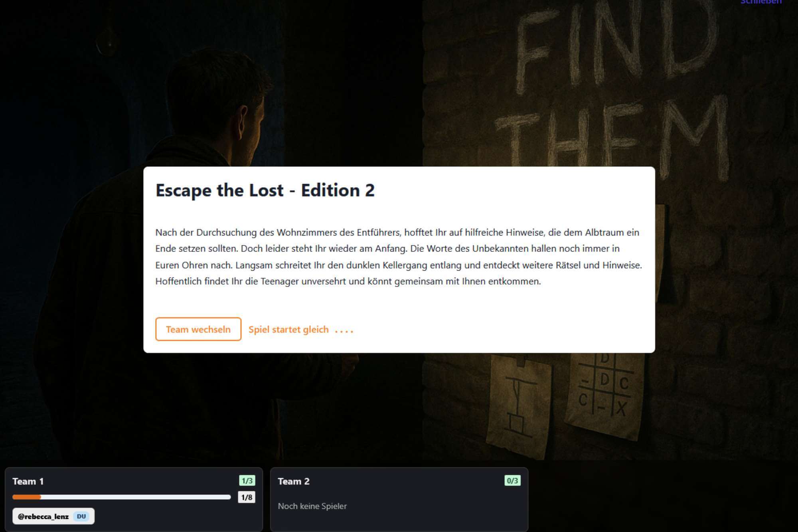
Task: Click the Team wechseln button
Action: (x=198, y=329)
